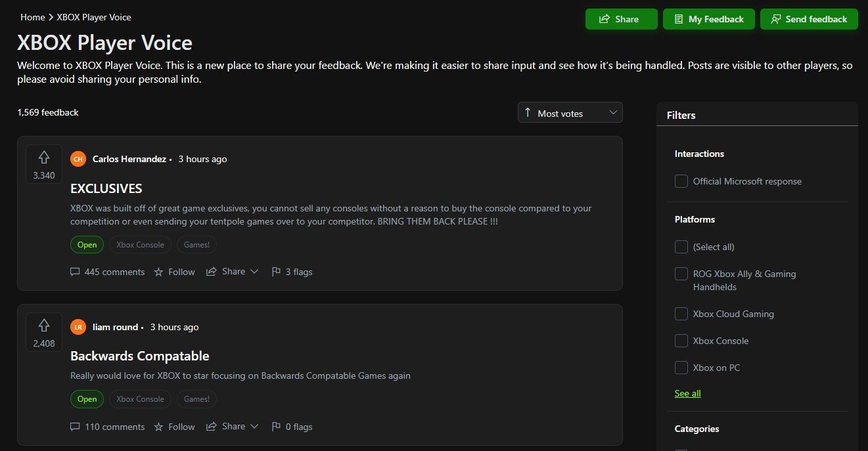Check ROG Xbox Ally & Gaming Handhelds
This screenshot has width=868, height=451.
[681, 274]
